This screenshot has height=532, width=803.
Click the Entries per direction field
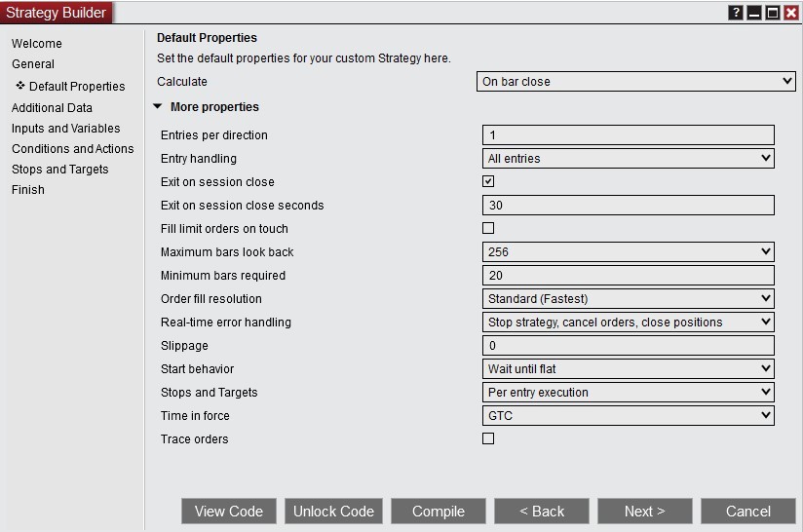coord(629,135)
